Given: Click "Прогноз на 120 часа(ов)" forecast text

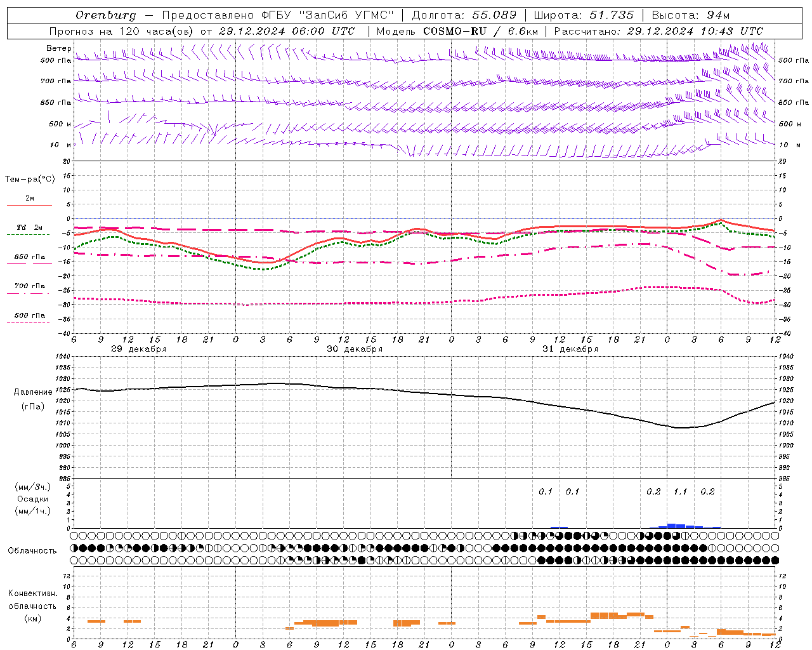Looking at the screenshot, I should click(122, 31).
